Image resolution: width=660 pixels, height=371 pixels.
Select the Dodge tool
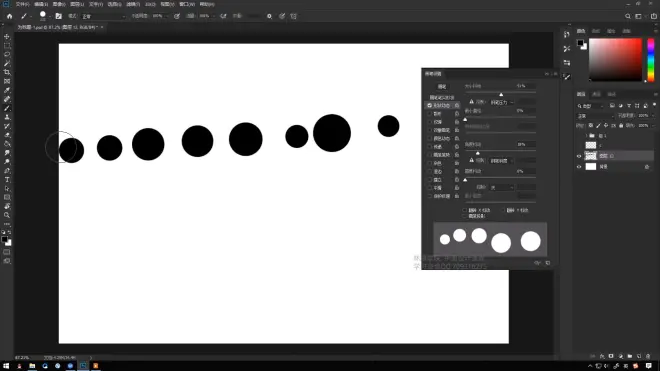(x=7, y=162)
